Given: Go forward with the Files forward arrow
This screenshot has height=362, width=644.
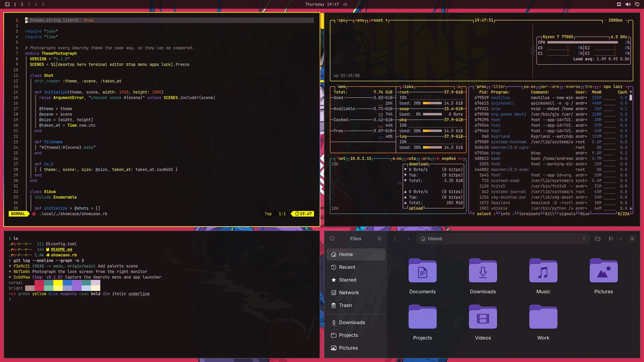Looking at the screenshot, I should point(408,239).
